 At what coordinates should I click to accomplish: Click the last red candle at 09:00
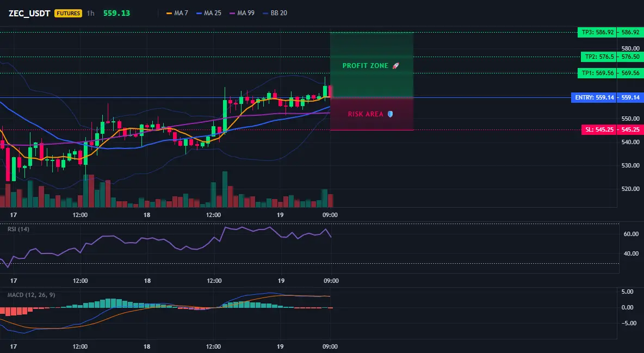pyautogui.click(x=330, y=91)
